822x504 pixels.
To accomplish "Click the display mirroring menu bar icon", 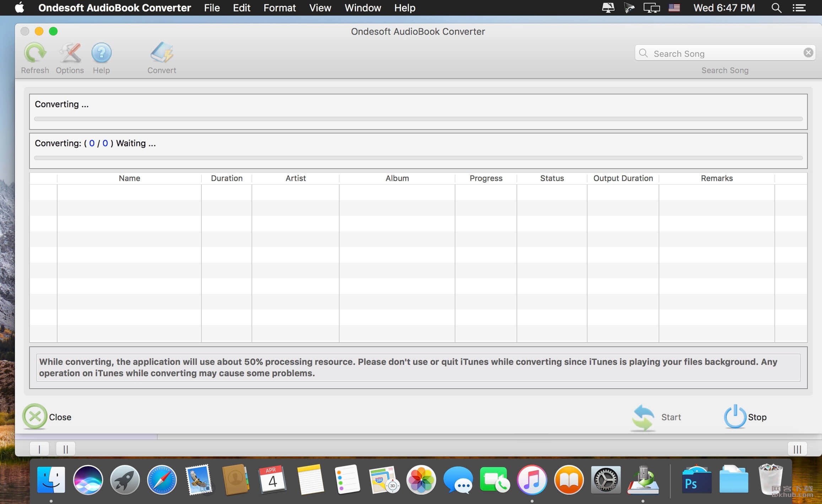I will tap(651, 7).
